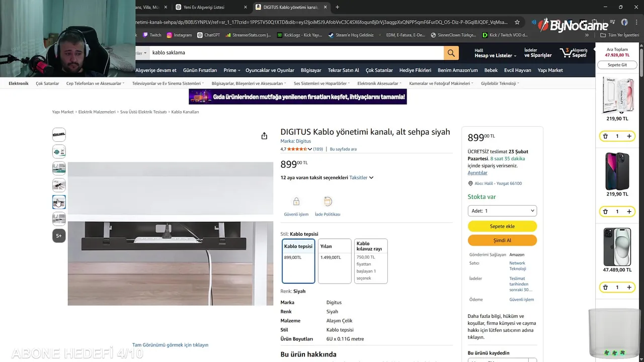
Task: Click the Sepete ekle button
Action: [x=502, y=226]
